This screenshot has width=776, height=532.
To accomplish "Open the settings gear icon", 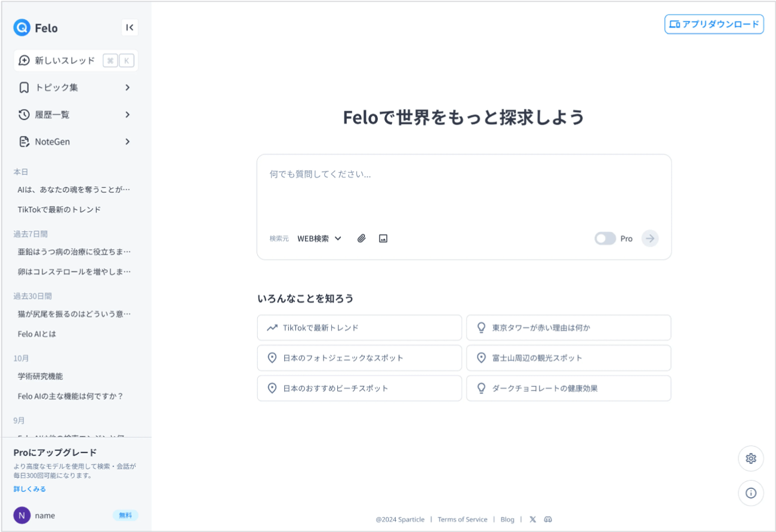I will click(x=751, y=459).
